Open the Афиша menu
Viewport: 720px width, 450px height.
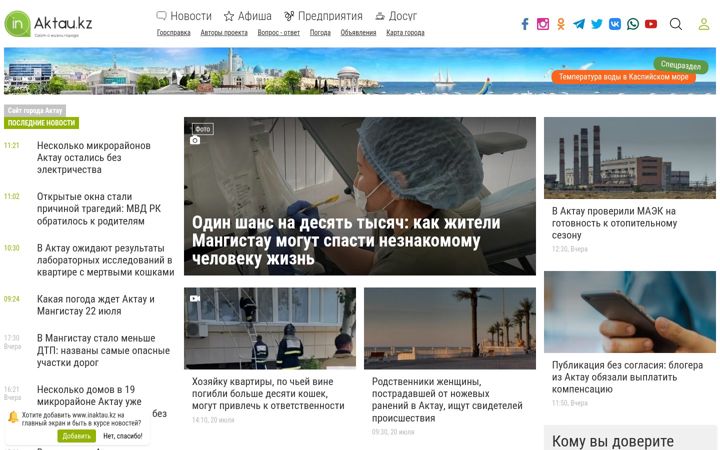(248, 16)
